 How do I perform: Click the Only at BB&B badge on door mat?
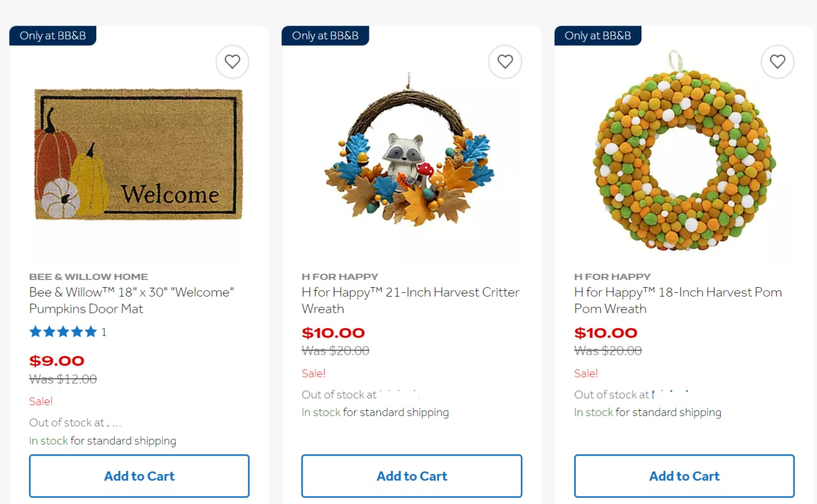click(53, 36)
